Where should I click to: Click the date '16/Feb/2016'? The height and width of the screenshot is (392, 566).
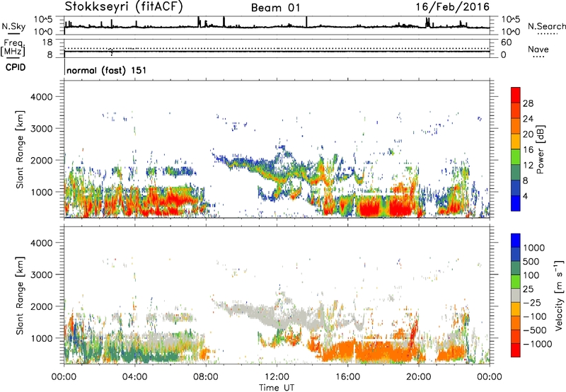(452, 7)
